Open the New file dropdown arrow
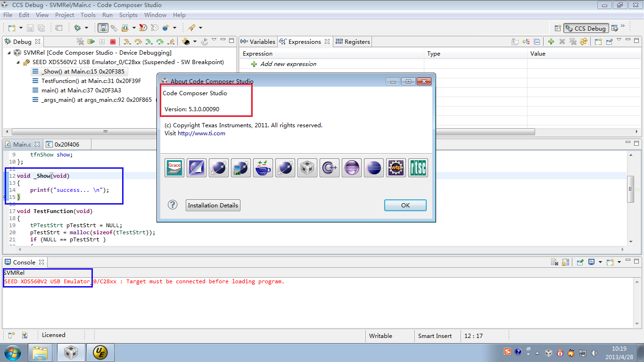The width and height of the screenshot is (644, 362). pos(21,28)
